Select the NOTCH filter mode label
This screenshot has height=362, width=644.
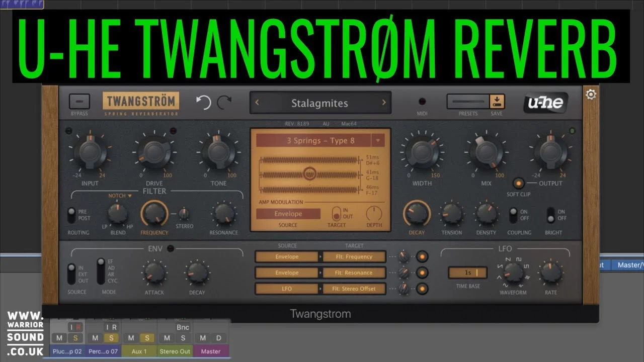pos(116,196)
